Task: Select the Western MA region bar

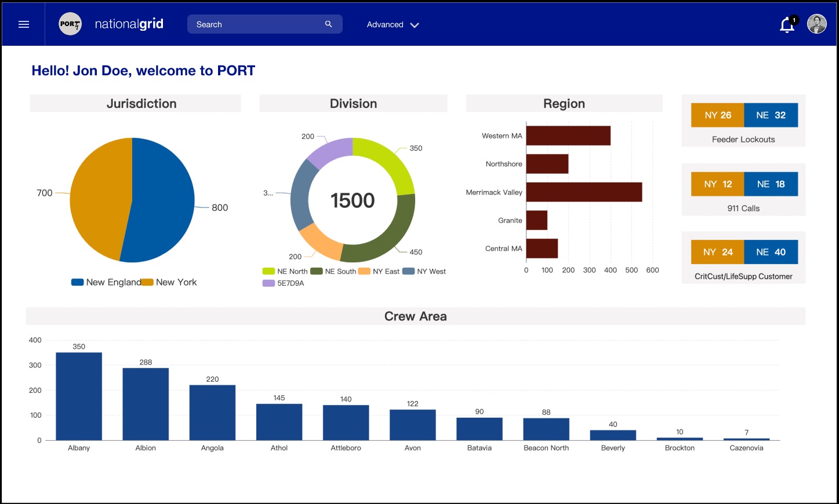Action: pyautogui.click(x=568, y=136)
